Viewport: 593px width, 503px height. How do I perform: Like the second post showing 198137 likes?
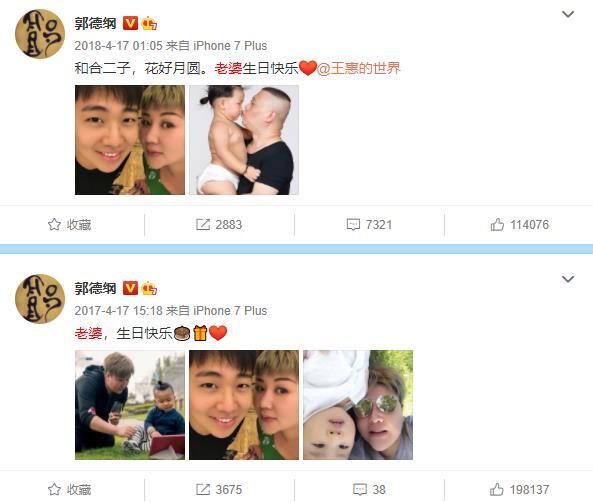tap(519, 490)
